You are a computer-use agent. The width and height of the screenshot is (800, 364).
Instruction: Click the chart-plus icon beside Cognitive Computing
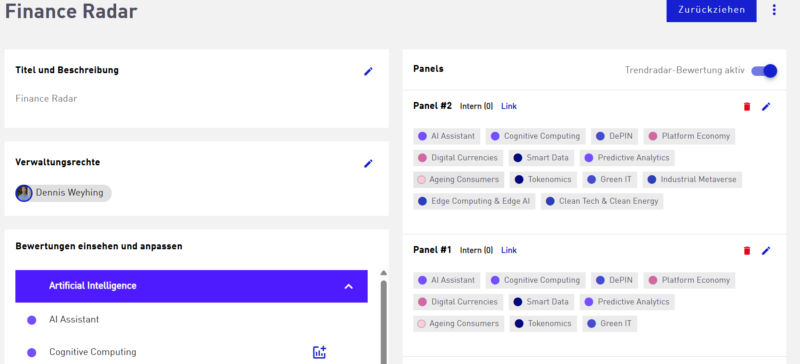pos(319,352)
